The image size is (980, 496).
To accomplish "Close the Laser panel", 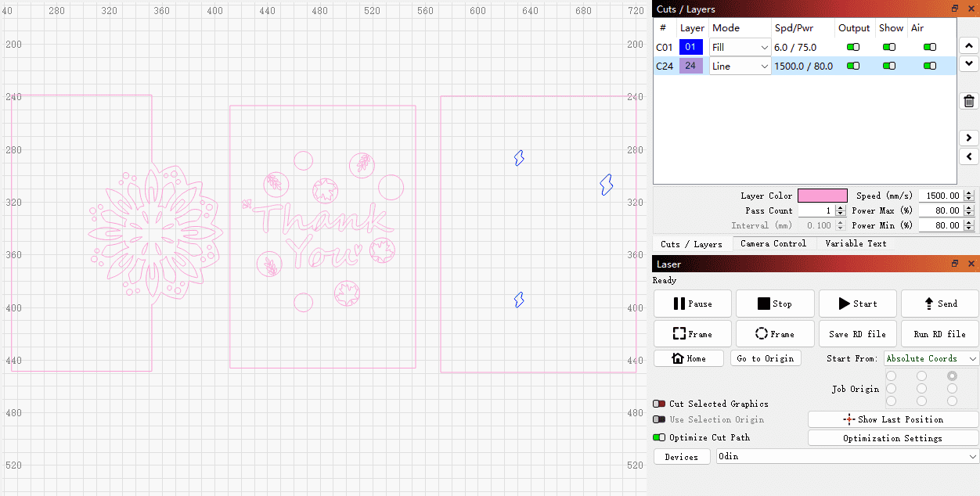I will coord(971,264).
